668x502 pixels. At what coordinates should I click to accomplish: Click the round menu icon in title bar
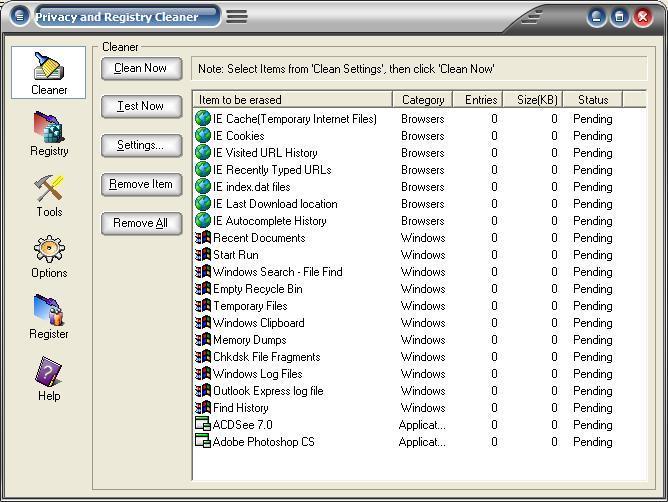tap(20, 17)
